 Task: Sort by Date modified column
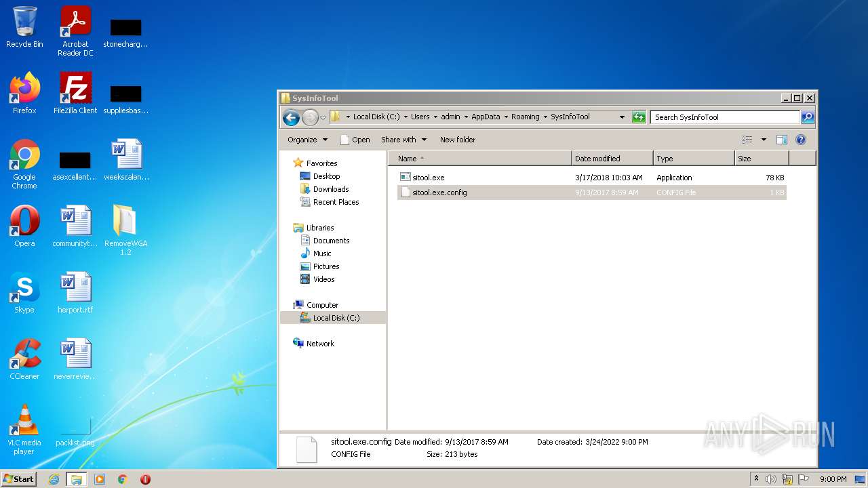(612, 159)
